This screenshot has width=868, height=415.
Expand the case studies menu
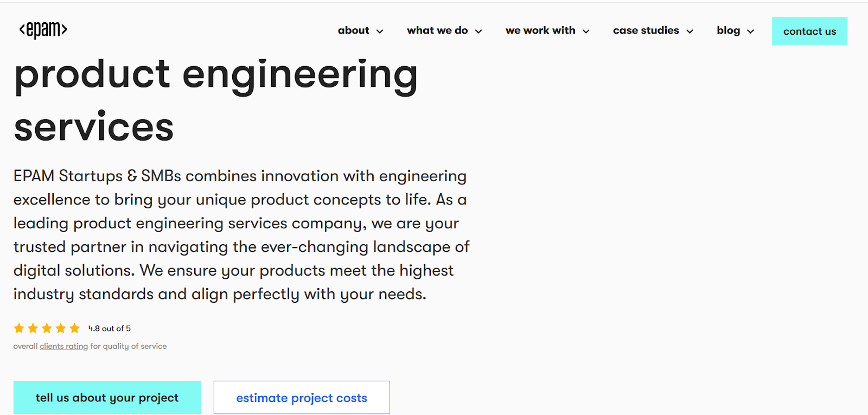(690, 31)
